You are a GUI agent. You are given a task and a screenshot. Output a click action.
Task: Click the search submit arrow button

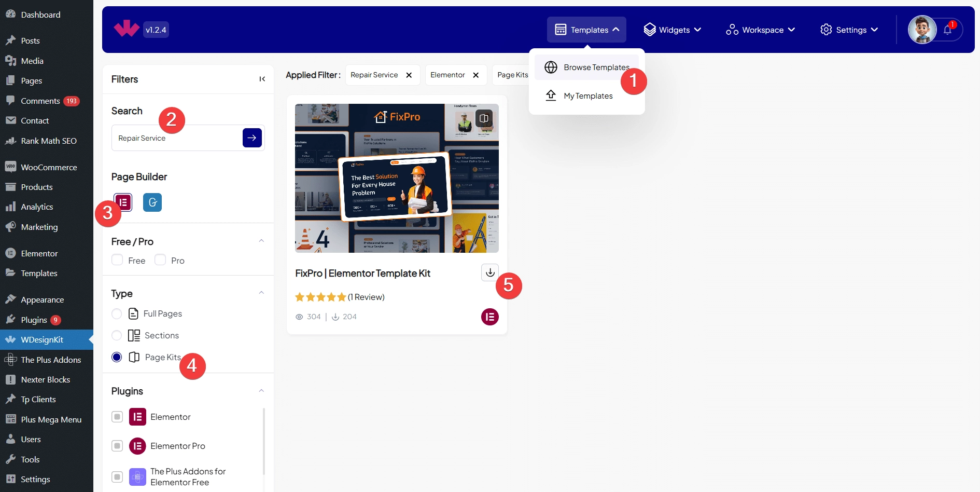coord(252,138)
